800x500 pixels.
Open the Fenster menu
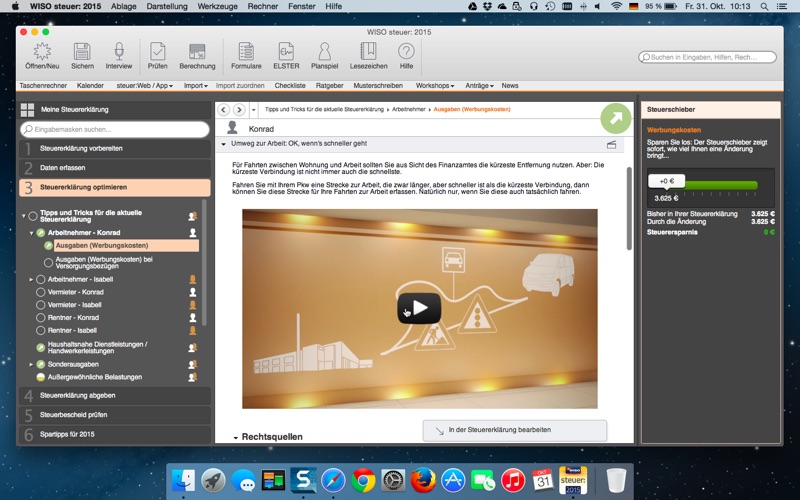302,6
